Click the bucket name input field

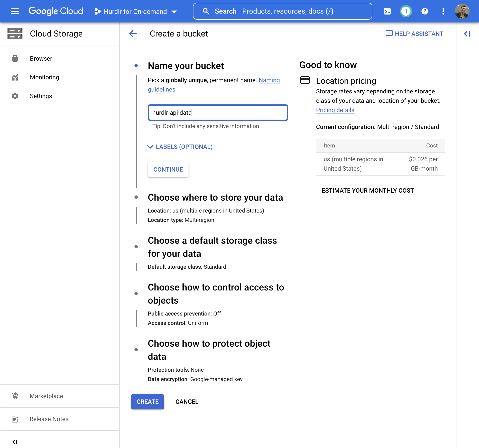[218, 113]
